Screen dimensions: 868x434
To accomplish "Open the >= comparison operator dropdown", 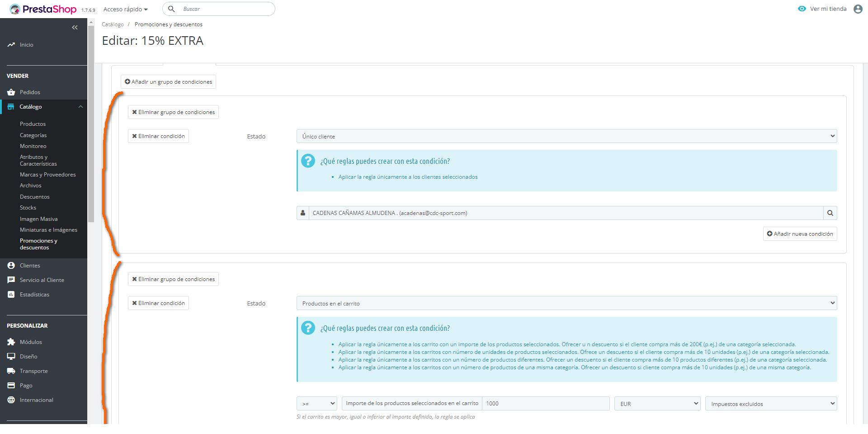I will (317, 404).
